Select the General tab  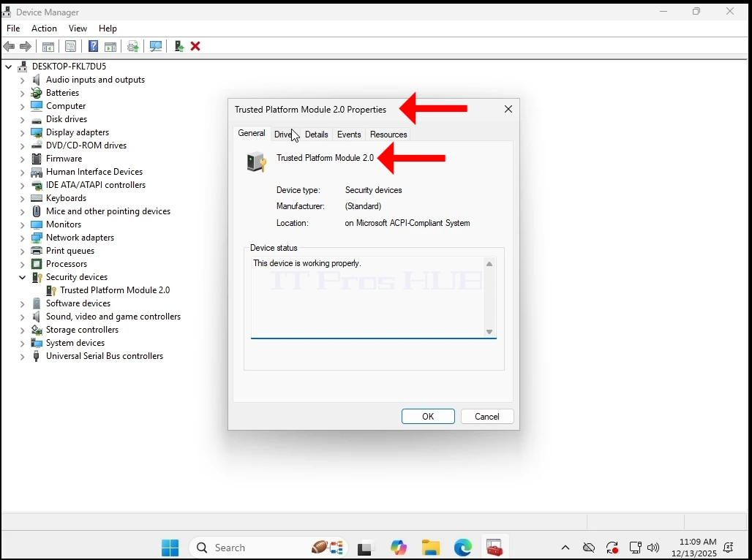pyautogui.click(x=252, y=133)
